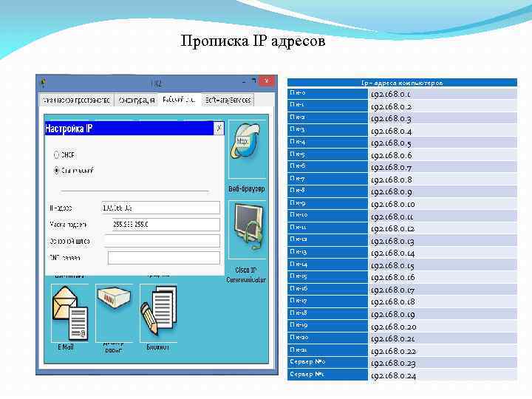Open the PPPoE dialer modem icon

pyautogui.click(x=114, y=313)
